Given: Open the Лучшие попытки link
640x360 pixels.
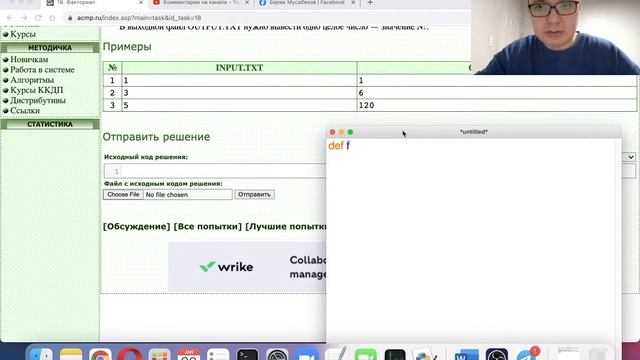Looking at the screenshot, I should (286, 227).
